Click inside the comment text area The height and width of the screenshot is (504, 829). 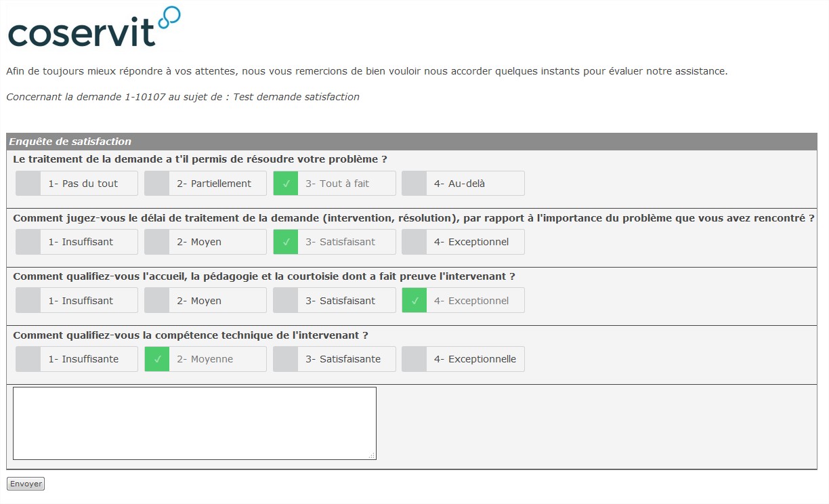194,423
